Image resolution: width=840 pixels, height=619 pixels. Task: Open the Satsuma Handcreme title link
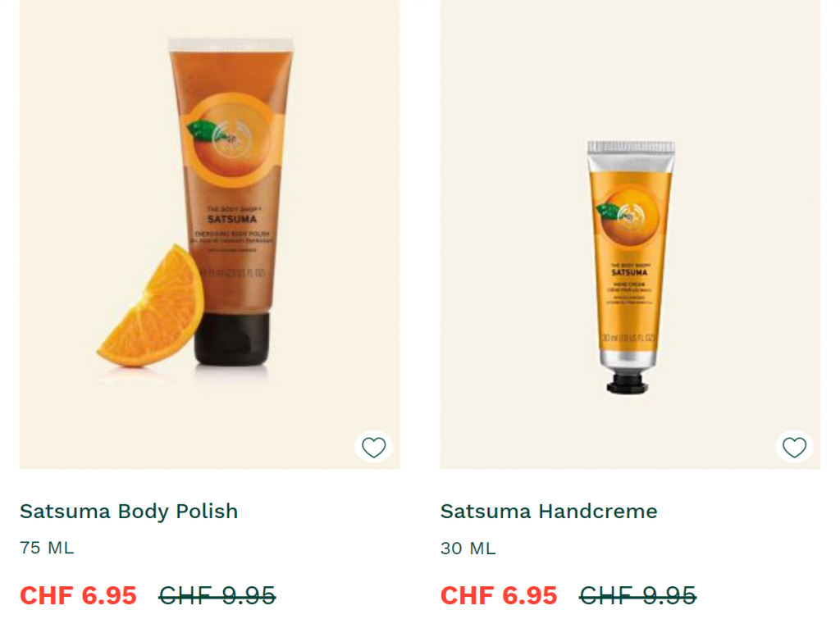[549, 512]
